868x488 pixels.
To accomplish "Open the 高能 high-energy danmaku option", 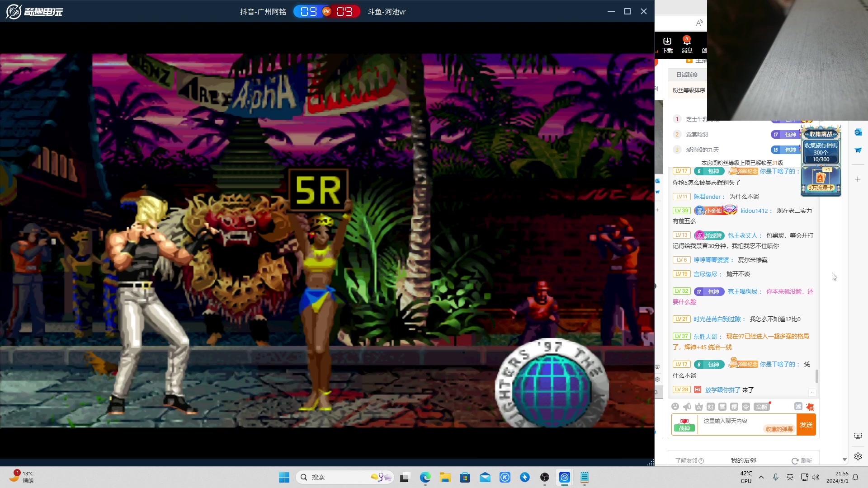I will tap(762, 407).
